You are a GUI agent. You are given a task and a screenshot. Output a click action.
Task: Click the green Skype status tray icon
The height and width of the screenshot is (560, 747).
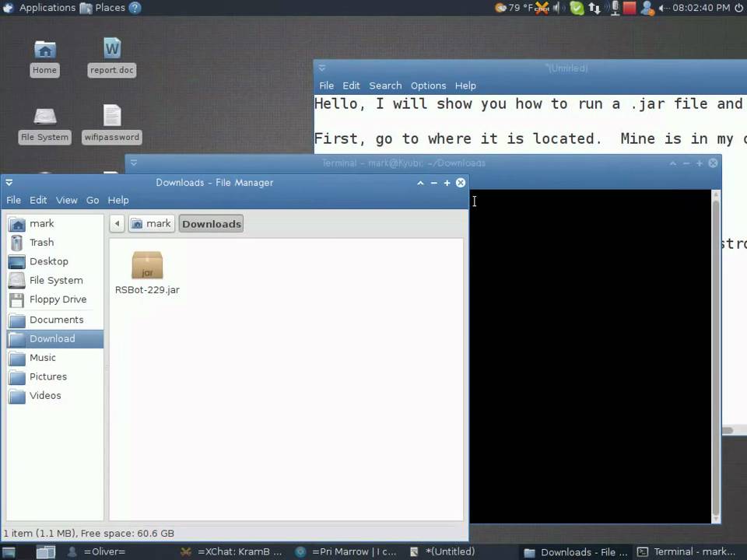pos(577,8)
